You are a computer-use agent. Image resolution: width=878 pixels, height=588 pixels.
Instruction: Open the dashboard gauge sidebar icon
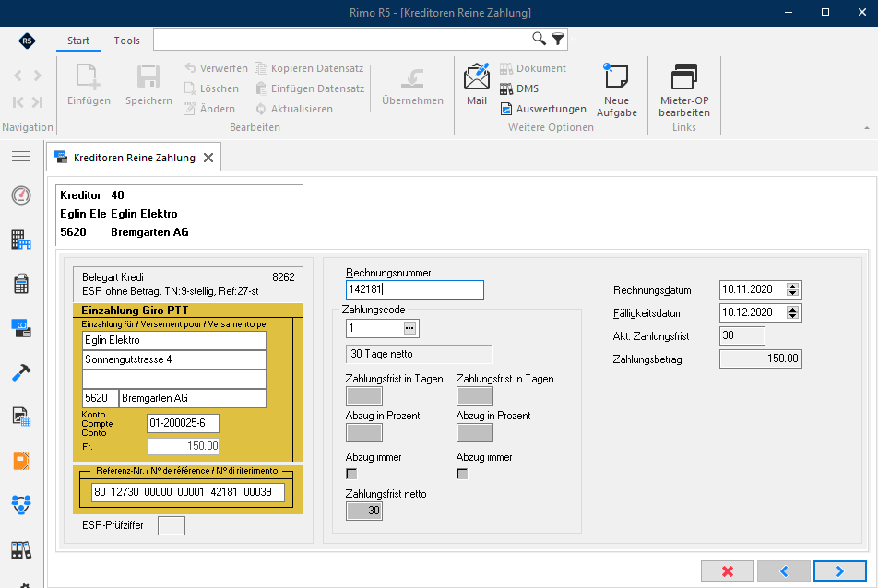(21, 195)
